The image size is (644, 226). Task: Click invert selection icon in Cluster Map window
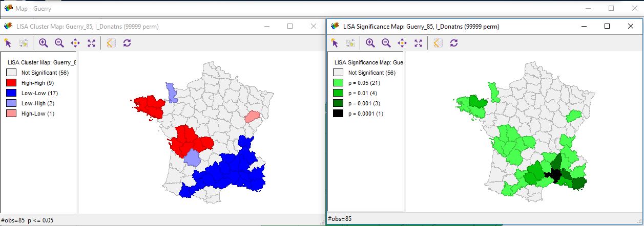[24, 43]
